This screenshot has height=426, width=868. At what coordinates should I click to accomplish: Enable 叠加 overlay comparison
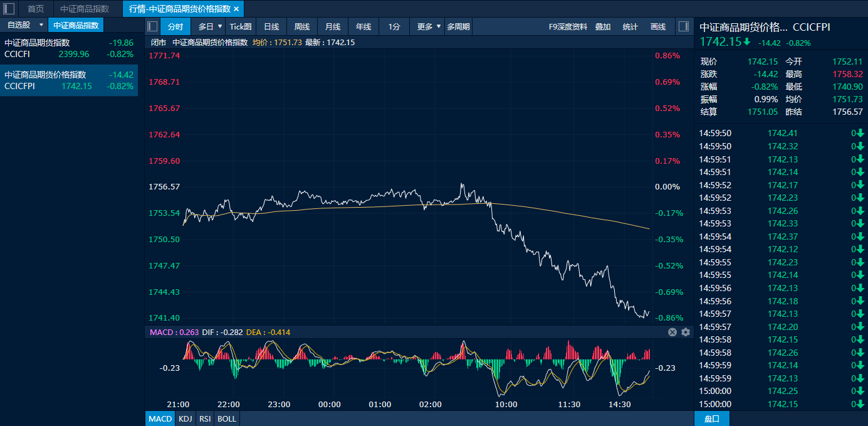pos(603,26)
